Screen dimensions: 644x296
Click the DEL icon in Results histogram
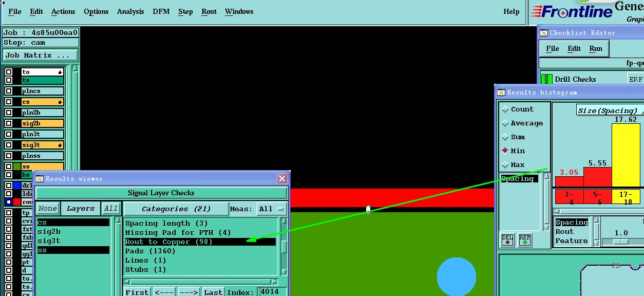coord(507,239)
